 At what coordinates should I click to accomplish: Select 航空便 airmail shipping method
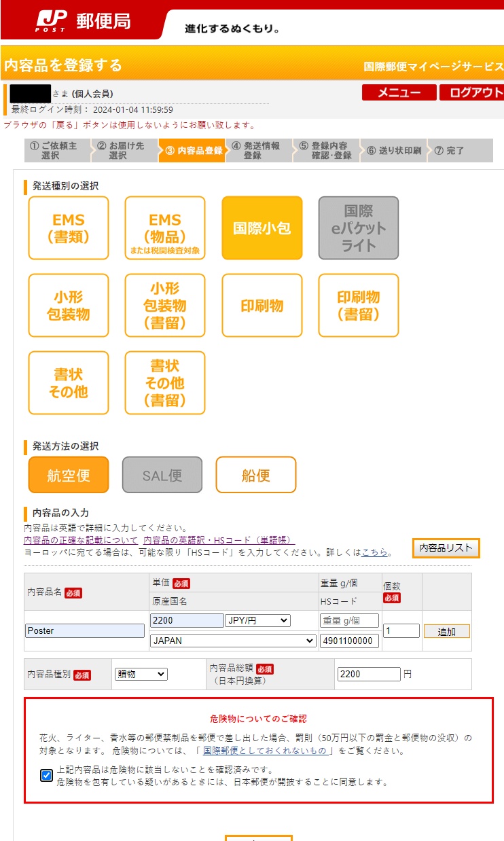point(69,475)
